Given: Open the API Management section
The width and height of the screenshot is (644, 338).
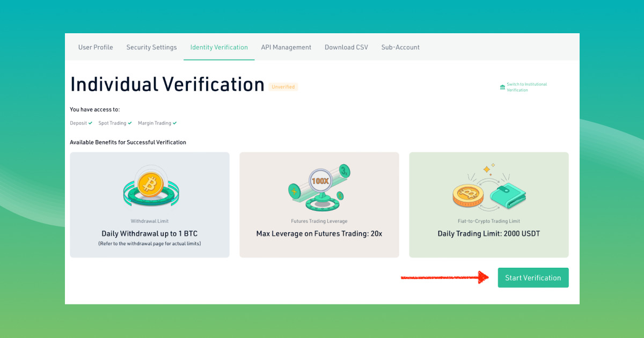Looking at the screenshot, I should point(286,47).
